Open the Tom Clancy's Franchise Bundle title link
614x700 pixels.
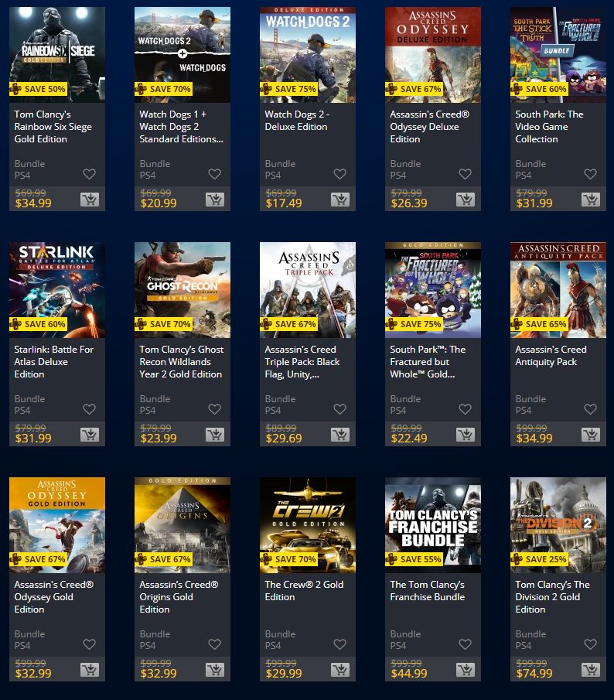(428, 591)
